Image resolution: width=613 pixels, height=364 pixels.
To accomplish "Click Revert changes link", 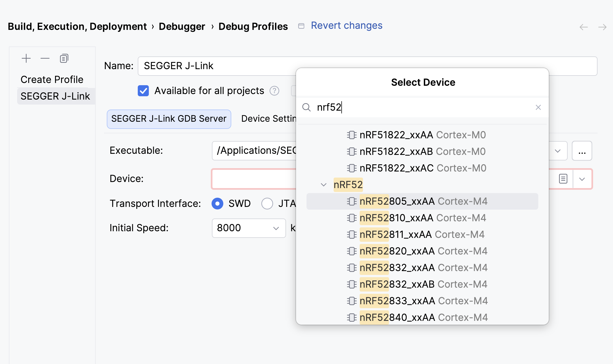I will coord(347,25).
